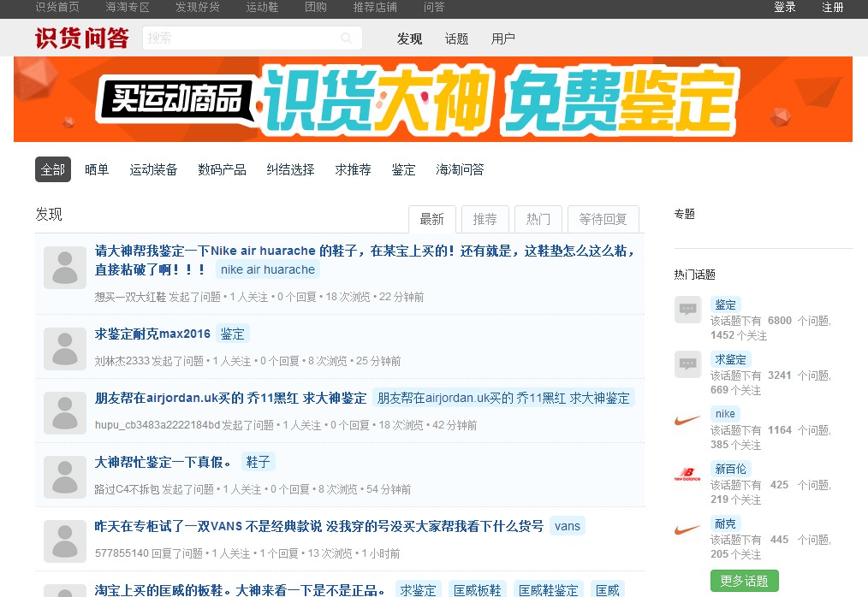Click the vans tag
The width and height of the screenshot is (868, 597).
tap(568, 526)
